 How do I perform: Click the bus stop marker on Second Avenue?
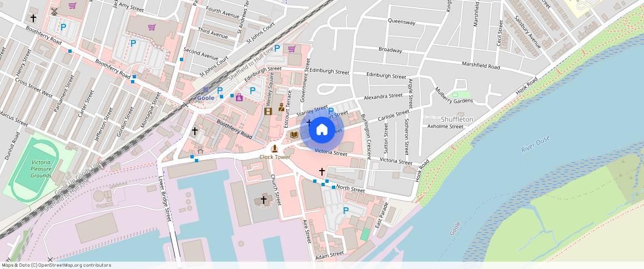tap(182, 59)
